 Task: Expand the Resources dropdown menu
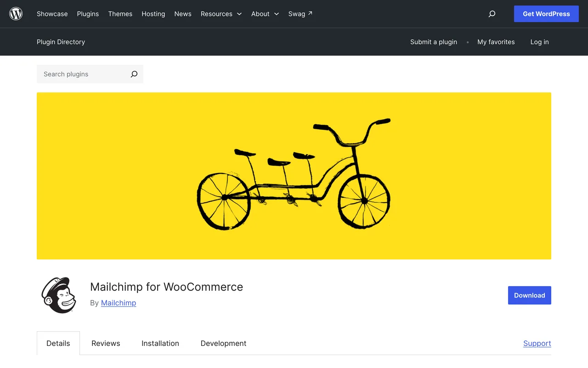click(221, 14)
